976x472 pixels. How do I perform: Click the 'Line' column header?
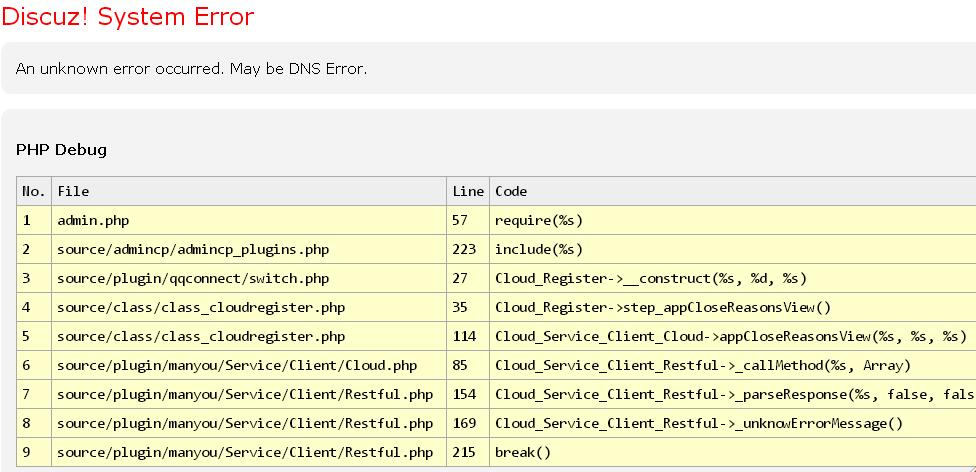468,191
